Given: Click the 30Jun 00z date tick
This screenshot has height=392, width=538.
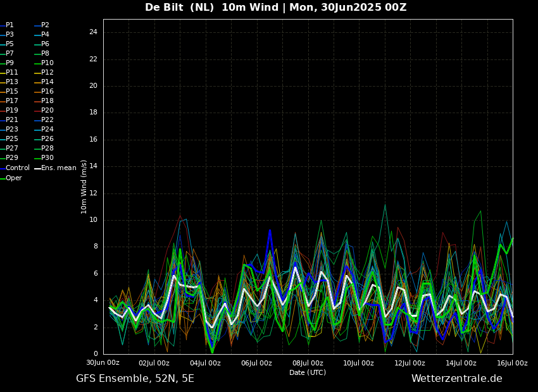Looking at the screenshot, I should (103, 363).
